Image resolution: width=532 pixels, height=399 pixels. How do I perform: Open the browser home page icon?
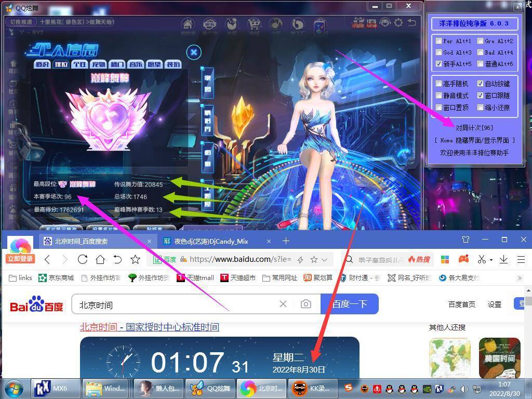[x=100, y=260]
